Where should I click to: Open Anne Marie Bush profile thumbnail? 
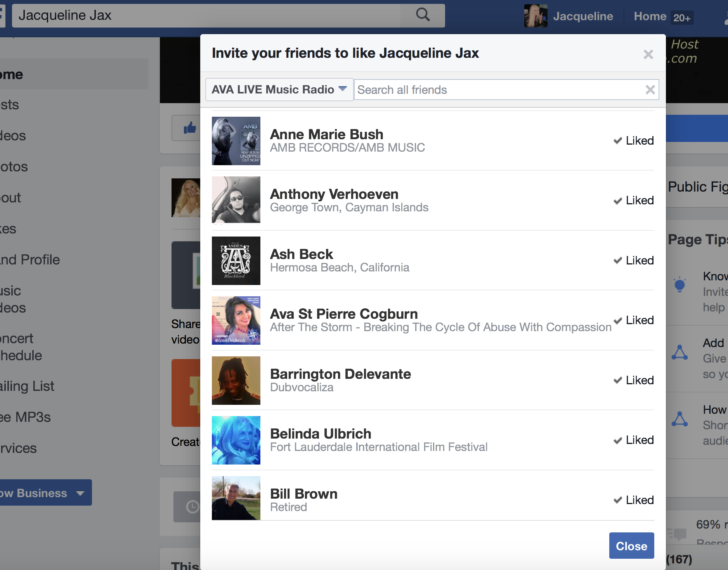[236, 141]
